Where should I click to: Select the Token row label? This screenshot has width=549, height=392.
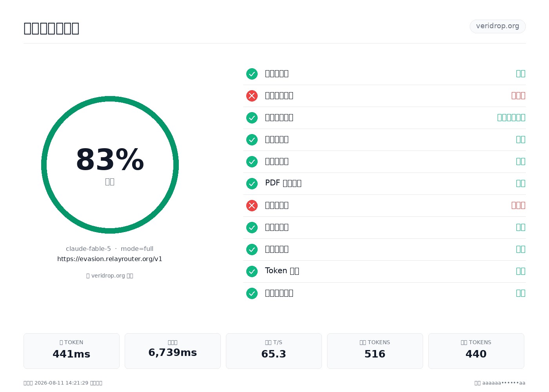(x=282, y=271)
